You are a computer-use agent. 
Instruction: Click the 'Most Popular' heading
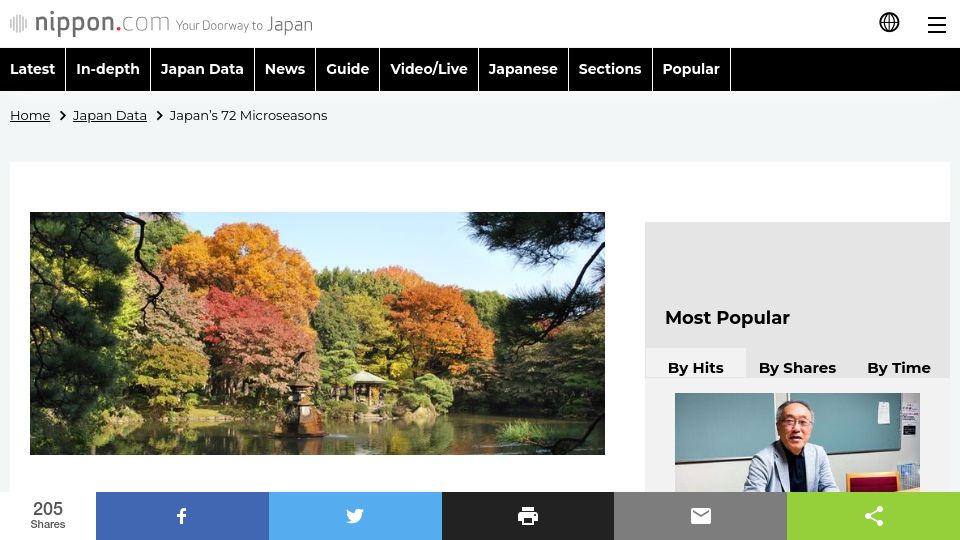(727, 318)
